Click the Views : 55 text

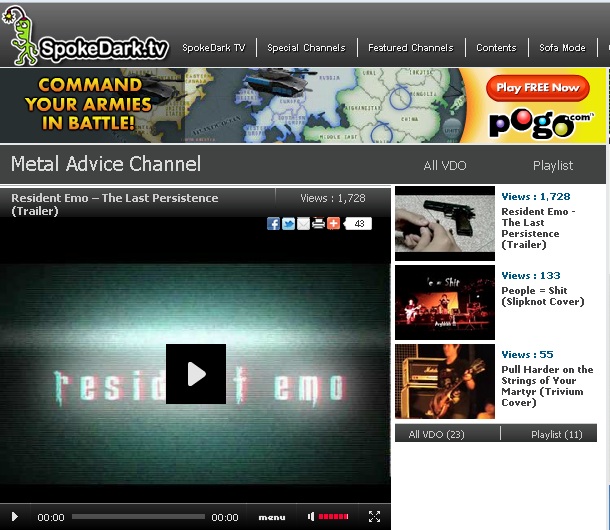click(527, 355)
